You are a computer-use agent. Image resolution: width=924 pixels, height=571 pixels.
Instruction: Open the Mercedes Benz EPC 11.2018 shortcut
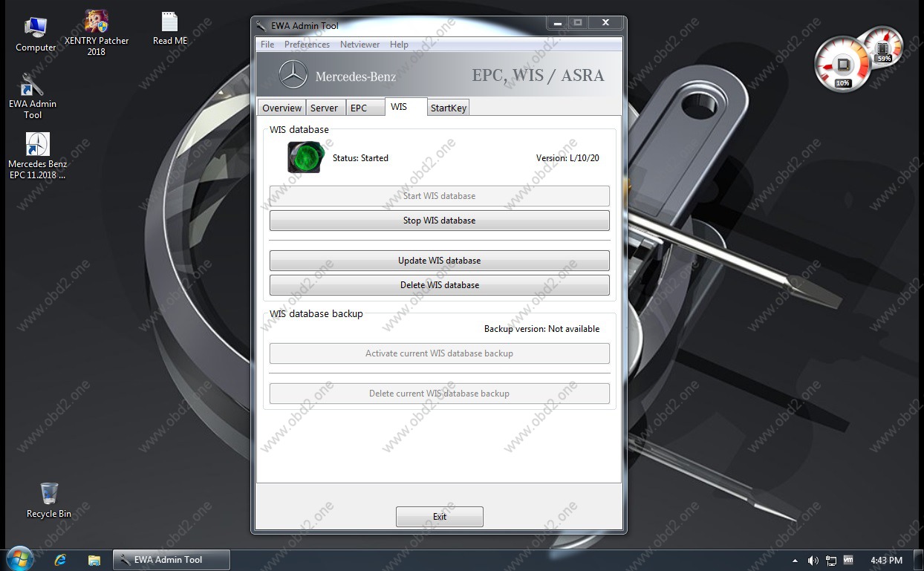click(37, 146)
